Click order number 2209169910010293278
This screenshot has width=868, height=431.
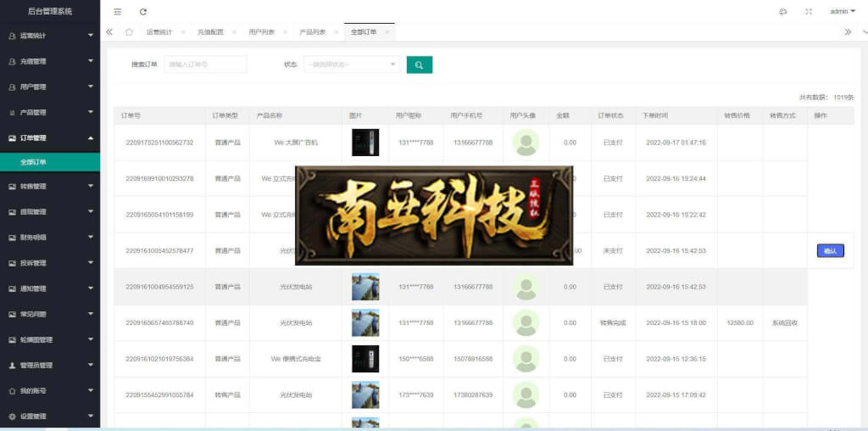[159, 179]
